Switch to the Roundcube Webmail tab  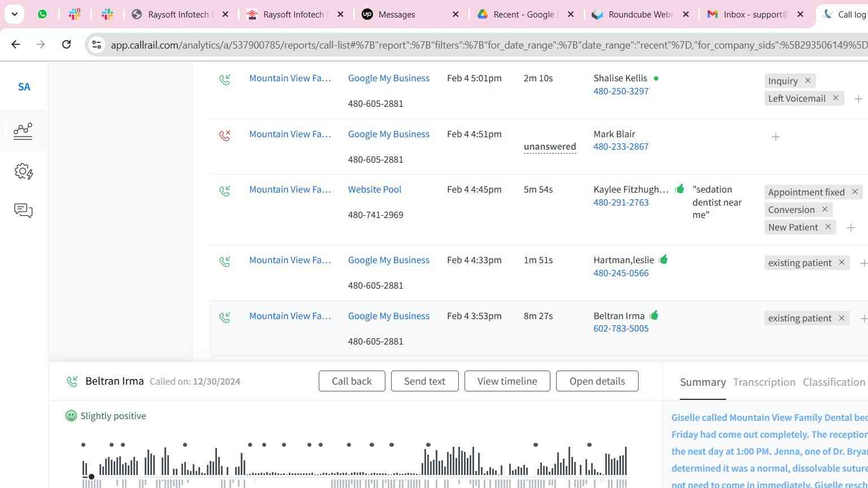click(639, 14)
